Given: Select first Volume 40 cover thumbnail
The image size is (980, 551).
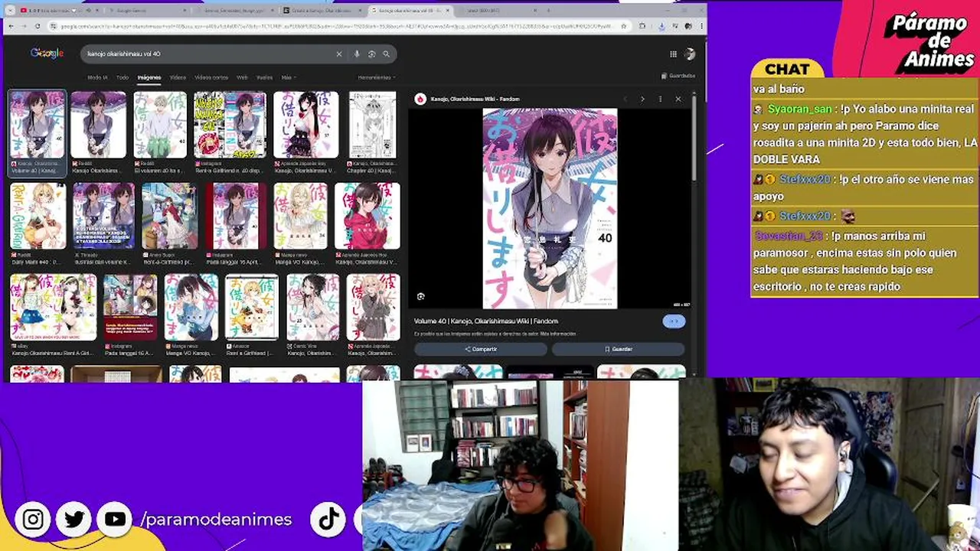Looking at the screenshot, I should tap(38, 125).
